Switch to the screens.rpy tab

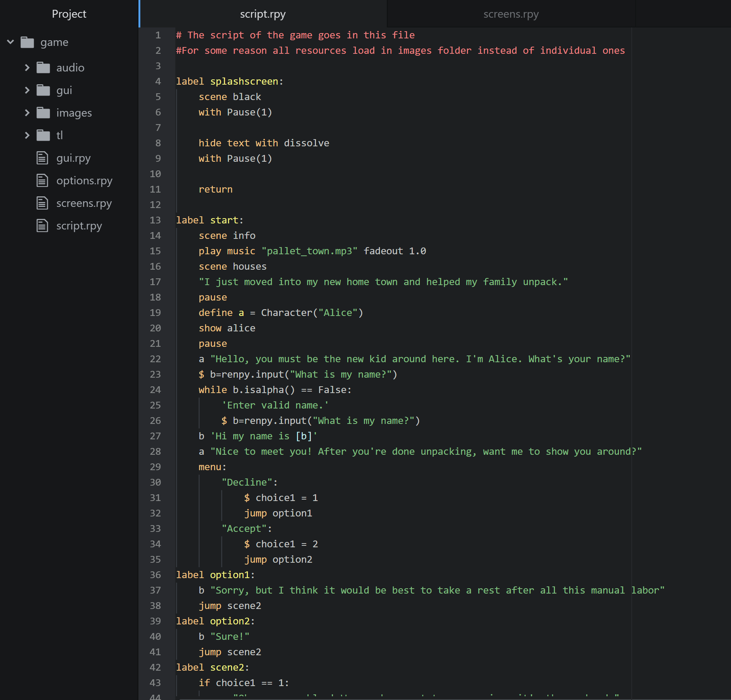pos(511,14)
